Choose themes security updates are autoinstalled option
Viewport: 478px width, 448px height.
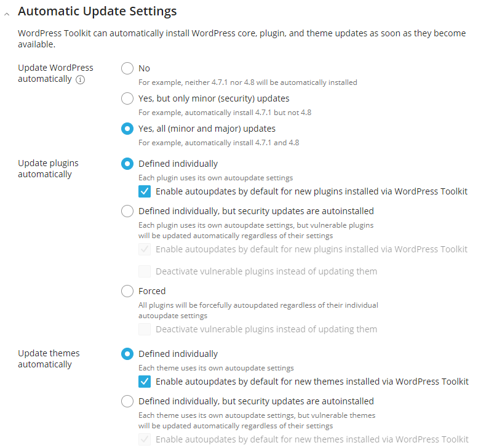127,401
